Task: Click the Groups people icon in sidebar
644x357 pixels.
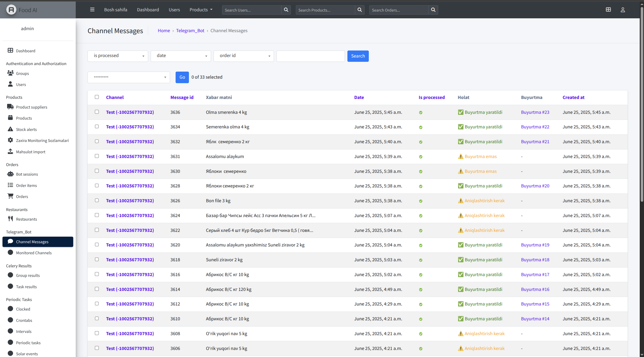Action: click(x=10, y=73)
